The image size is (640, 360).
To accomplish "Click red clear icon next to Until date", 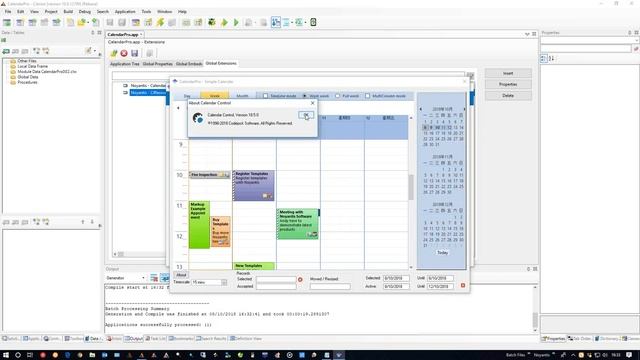I will tap(463, 285).
